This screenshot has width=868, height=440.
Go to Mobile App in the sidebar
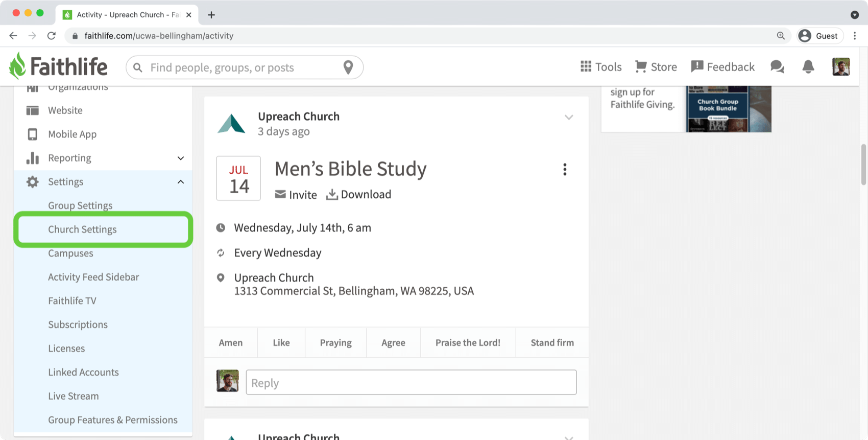click(x=72, y=134)
